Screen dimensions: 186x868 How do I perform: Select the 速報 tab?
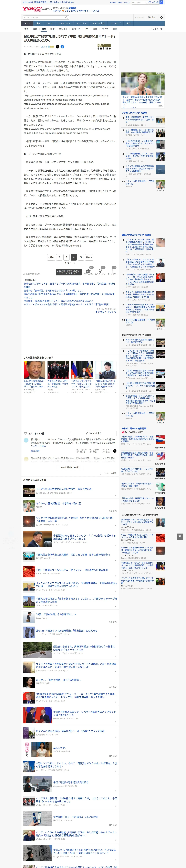click(38, 24)
